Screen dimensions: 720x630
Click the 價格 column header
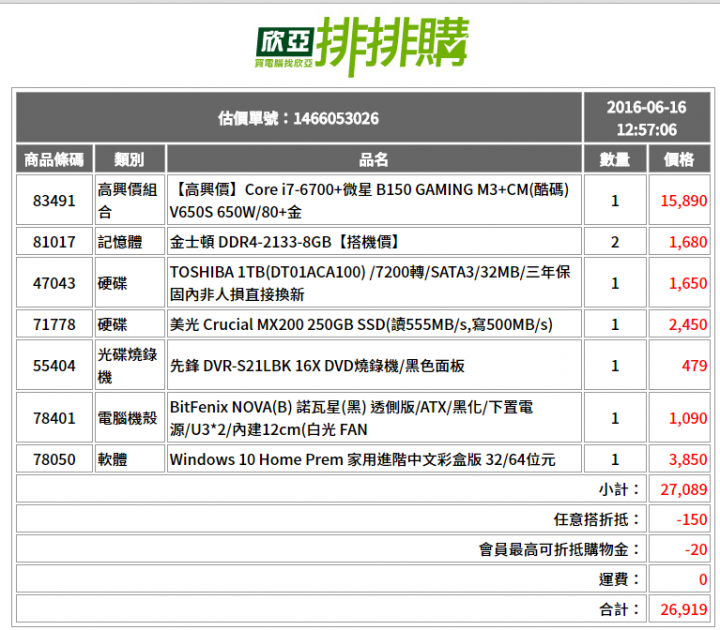tap(679, 159)
